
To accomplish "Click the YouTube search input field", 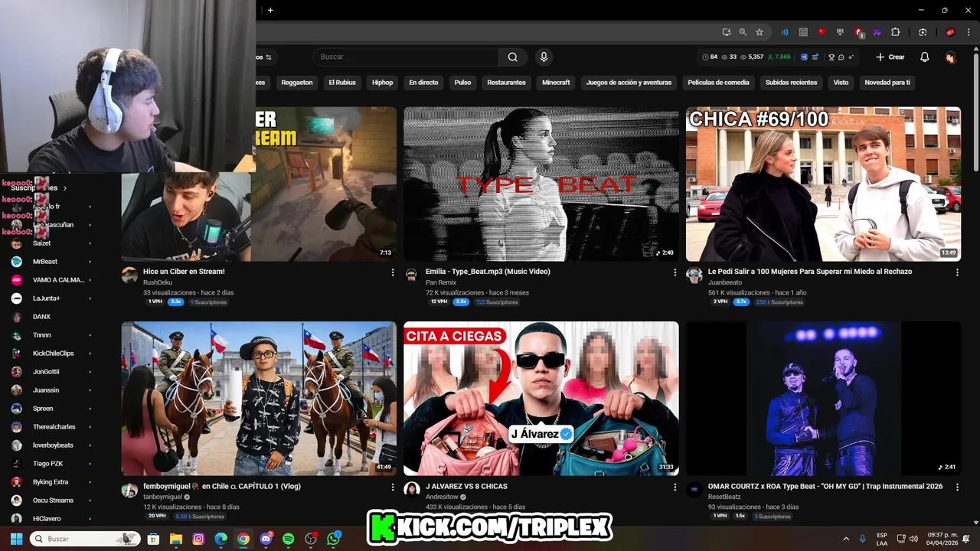I will pos(406,57).
